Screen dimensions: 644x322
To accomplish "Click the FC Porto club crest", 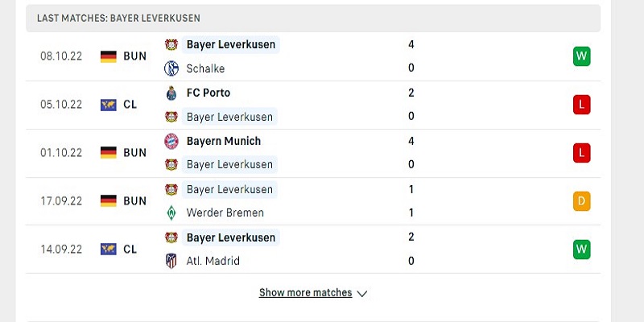I will (x=171, y=93).
